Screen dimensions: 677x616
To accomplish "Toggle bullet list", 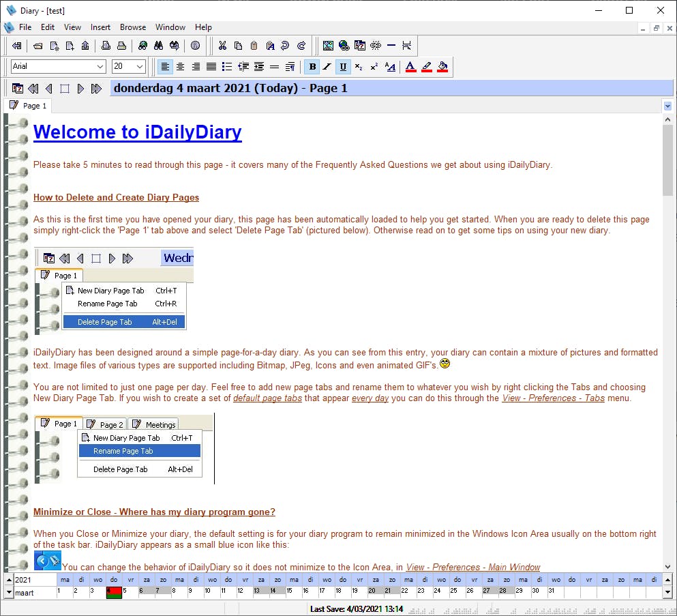I will [x=226, y=67].
